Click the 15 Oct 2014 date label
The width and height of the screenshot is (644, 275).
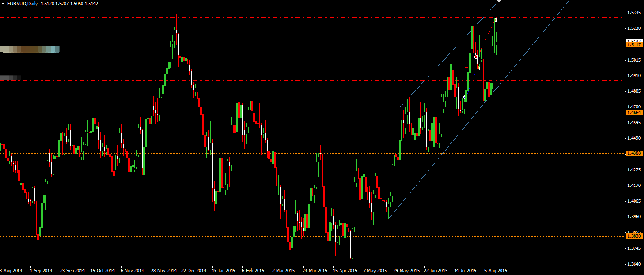102,271
